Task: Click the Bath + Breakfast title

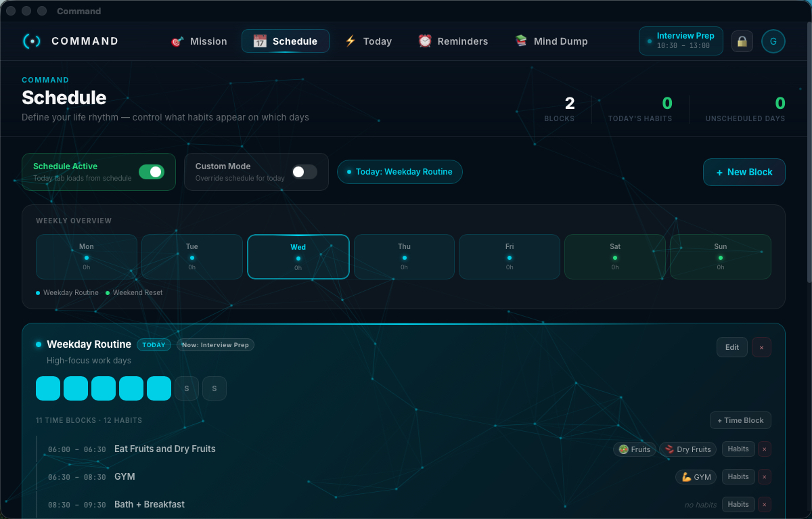Action: coord(150,504)
